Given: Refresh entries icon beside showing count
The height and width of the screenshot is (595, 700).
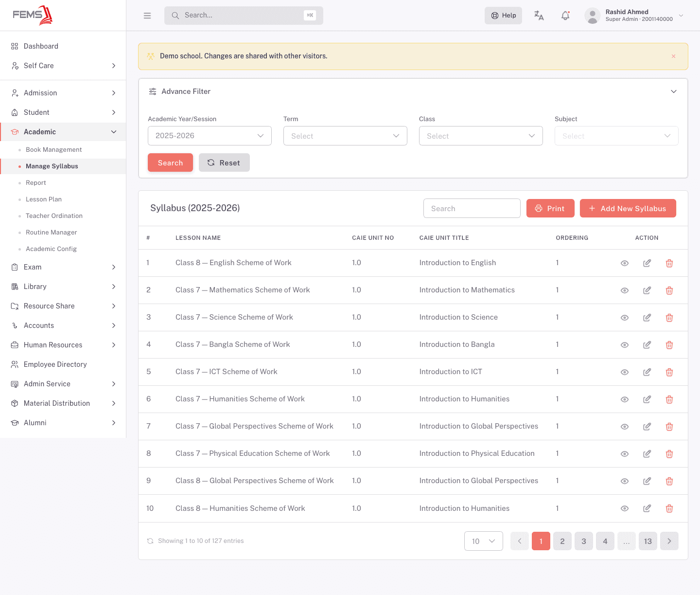Looking at the screenshot, I should [x=150, y=541].
